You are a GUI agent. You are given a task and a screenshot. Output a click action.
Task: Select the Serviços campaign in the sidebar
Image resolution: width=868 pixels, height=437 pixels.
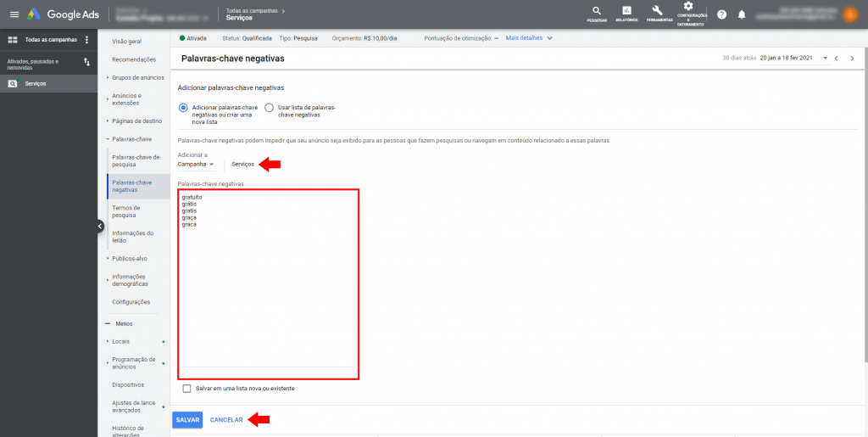(x=48, y=84)
